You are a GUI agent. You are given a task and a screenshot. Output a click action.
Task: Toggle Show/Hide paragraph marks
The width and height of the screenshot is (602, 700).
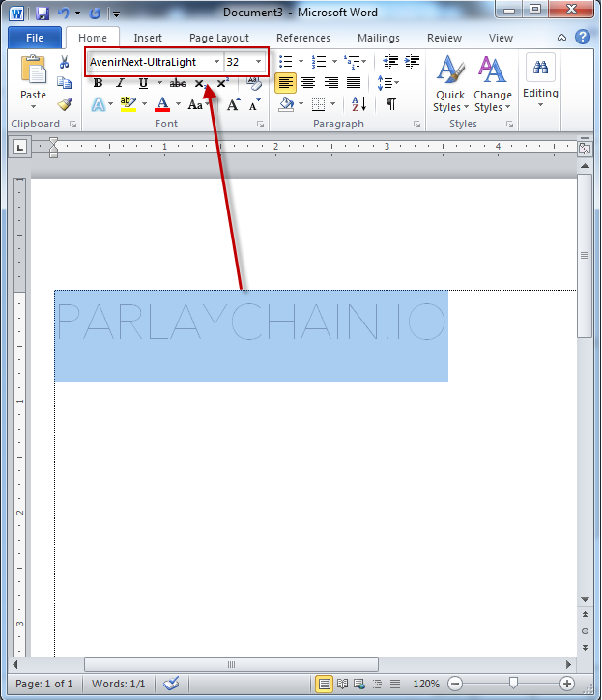pos(391,104)
